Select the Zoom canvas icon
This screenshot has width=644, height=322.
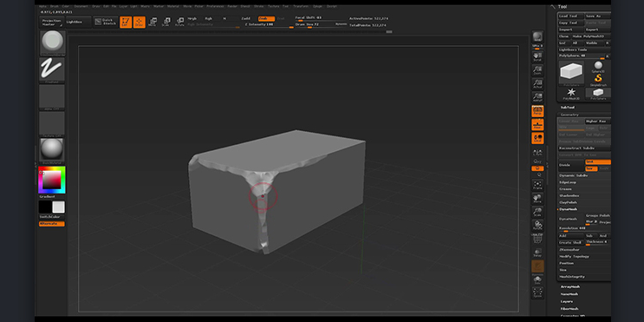click(537, 70)
